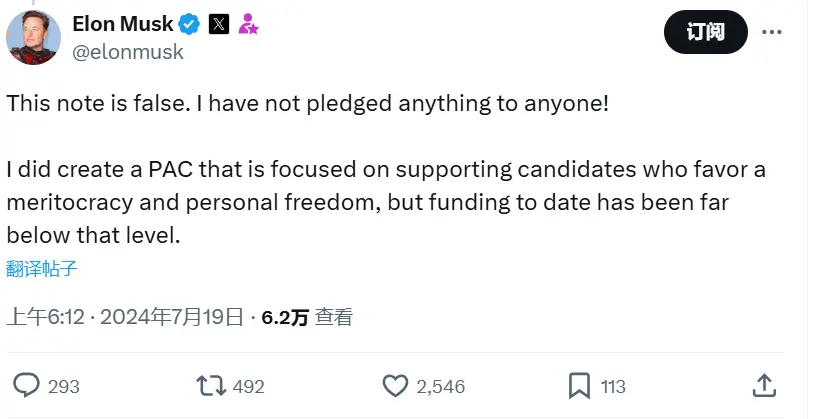This screenshot has width=817, height=419.
Task: Click the tweet text about the PAC
Action: [x=385, y=202]
